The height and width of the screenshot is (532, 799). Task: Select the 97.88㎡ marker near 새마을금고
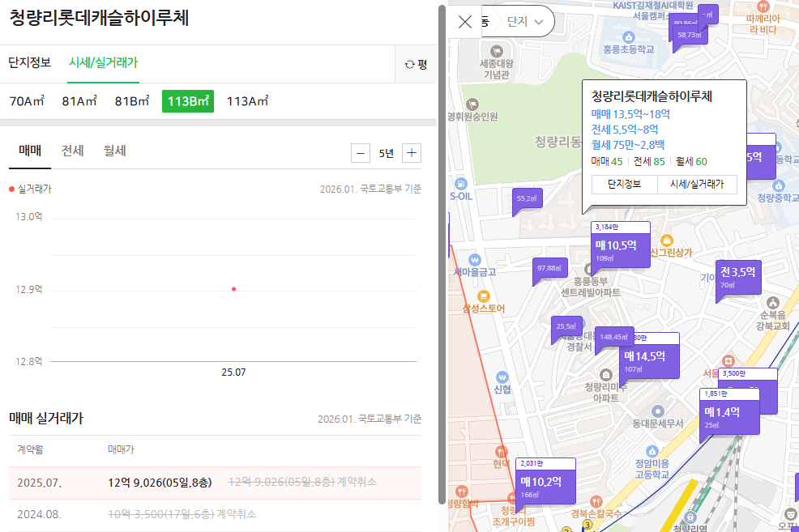[549, 269]
